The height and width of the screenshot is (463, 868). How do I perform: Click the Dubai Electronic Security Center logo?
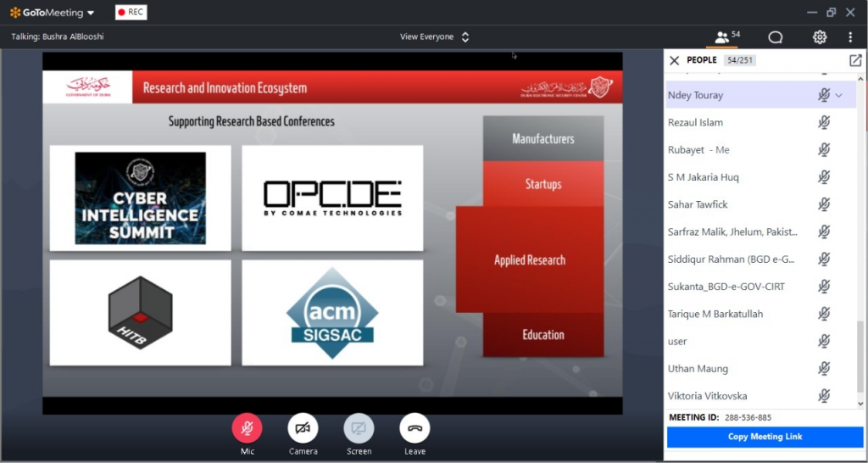click(567, 87)
